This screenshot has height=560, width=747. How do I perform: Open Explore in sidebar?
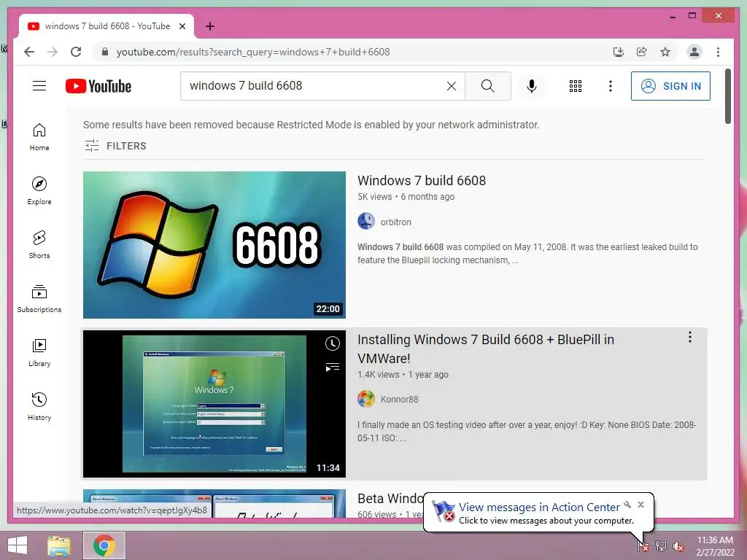click(39, 191)
